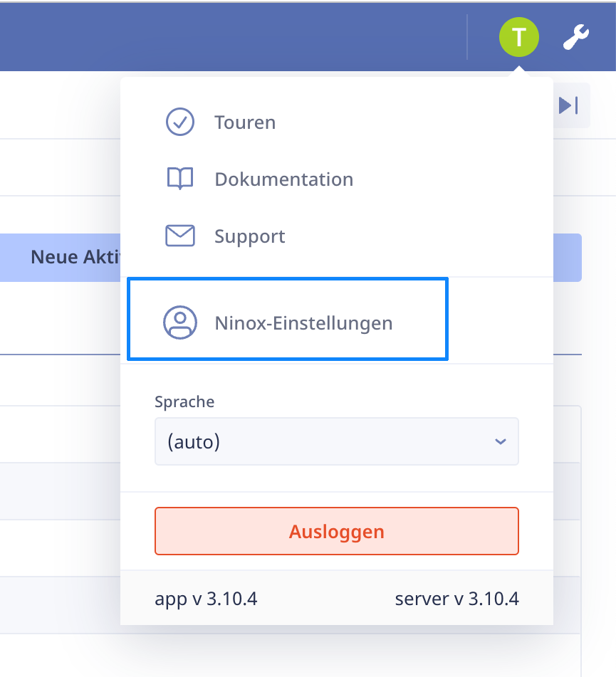Select the Touren menu entry
The height and width of the screenshot is (677, 616).
point(244,122)
